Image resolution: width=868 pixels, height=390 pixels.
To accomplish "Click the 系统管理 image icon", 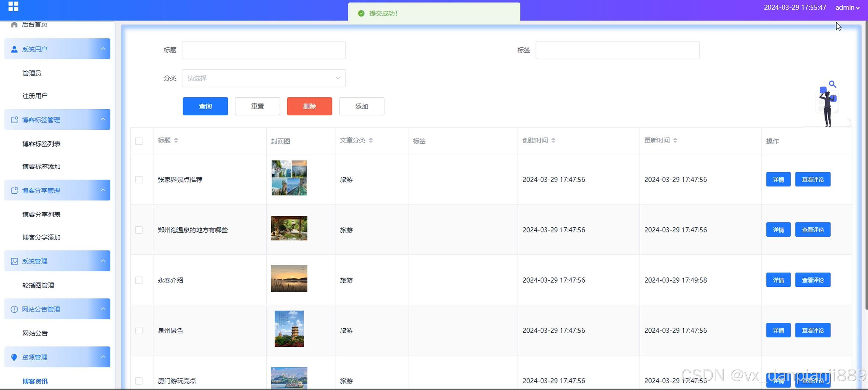I will (x=14, y=261).
